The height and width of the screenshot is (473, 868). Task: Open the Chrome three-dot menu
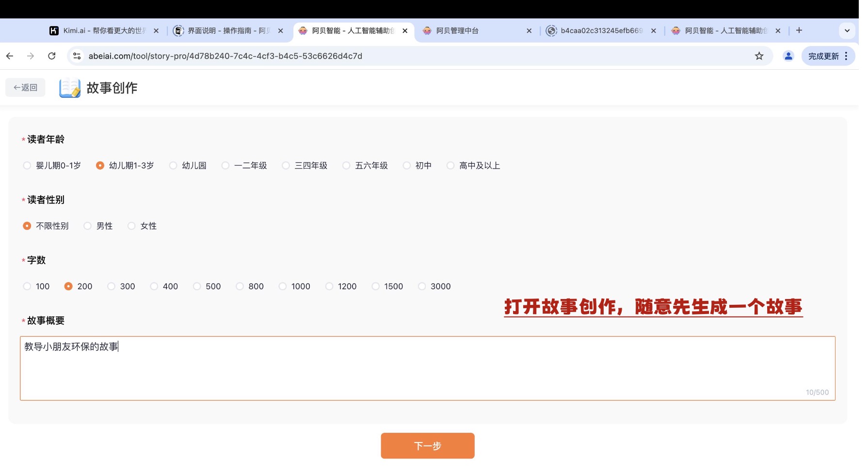coord(846,56)
